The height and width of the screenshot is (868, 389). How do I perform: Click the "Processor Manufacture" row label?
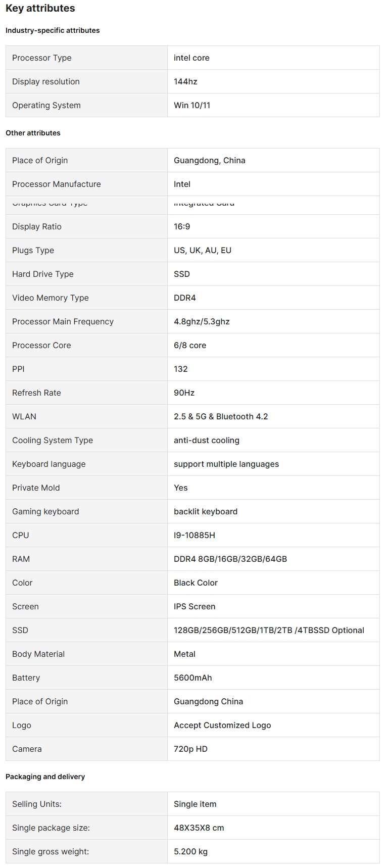57,184
